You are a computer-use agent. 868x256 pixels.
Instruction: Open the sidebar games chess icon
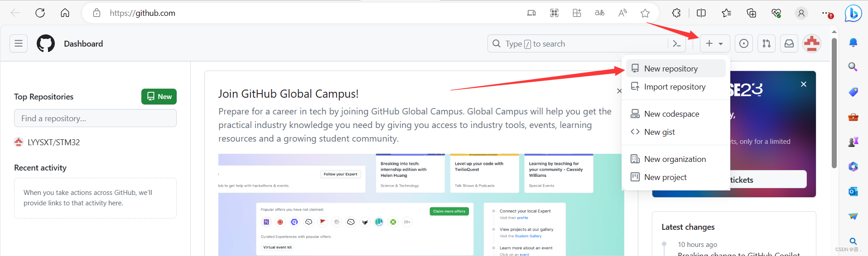point(853,142)
